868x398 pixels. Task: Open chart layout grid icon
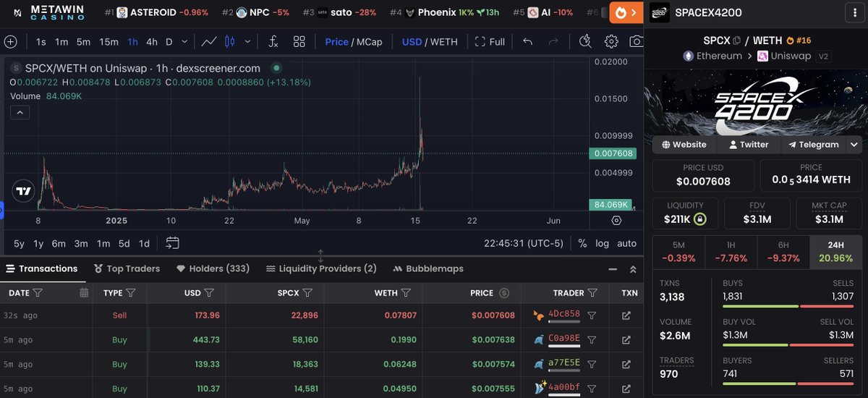point(299,42)
